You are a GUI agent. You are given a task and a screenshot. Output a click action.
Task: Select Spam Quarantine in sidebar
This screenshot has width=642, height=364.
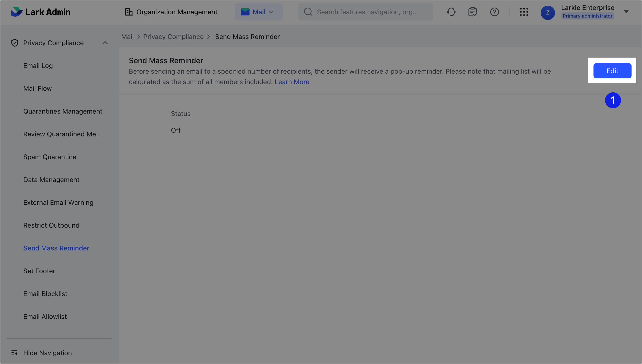click(x=50, y=157)
